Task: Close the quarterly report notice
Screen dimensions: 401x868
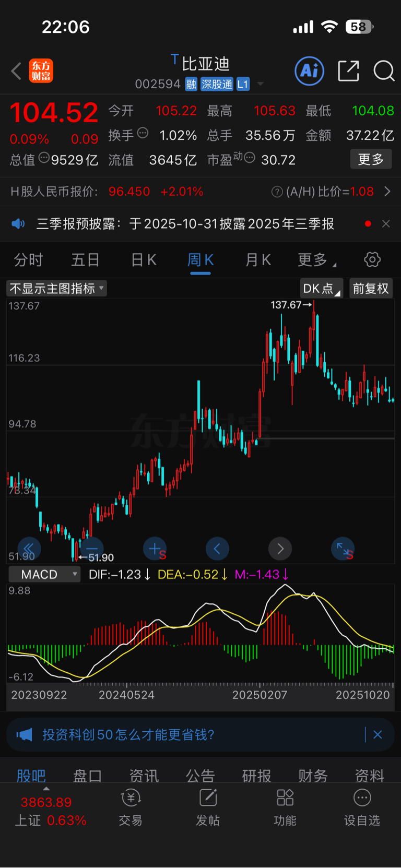Action: click(386, 224)
